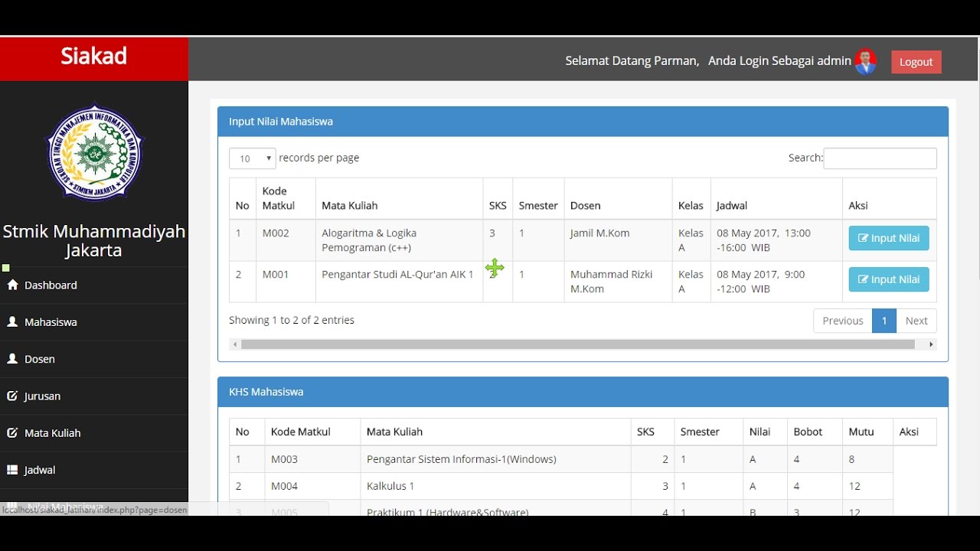Click the Bobot column header in KHS table

pos(814,432)
